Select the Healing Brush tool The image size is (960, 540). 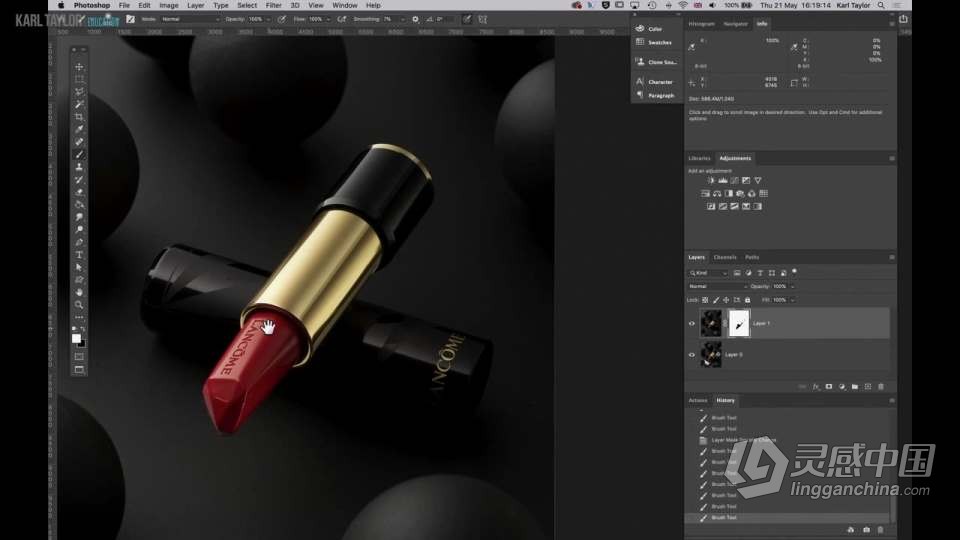tap(79, 141)
